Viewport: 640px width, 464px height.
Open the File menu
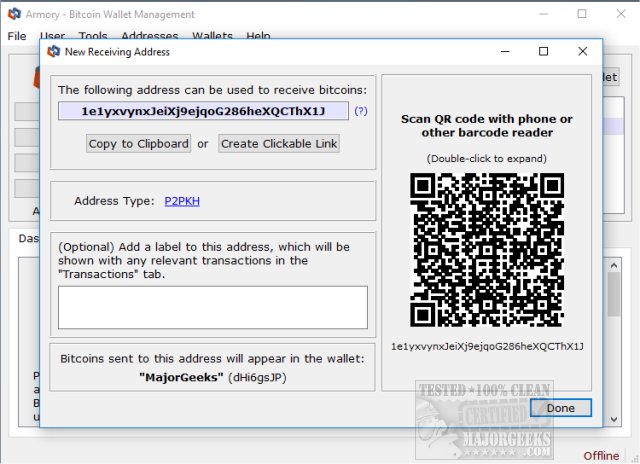[17, 36]
